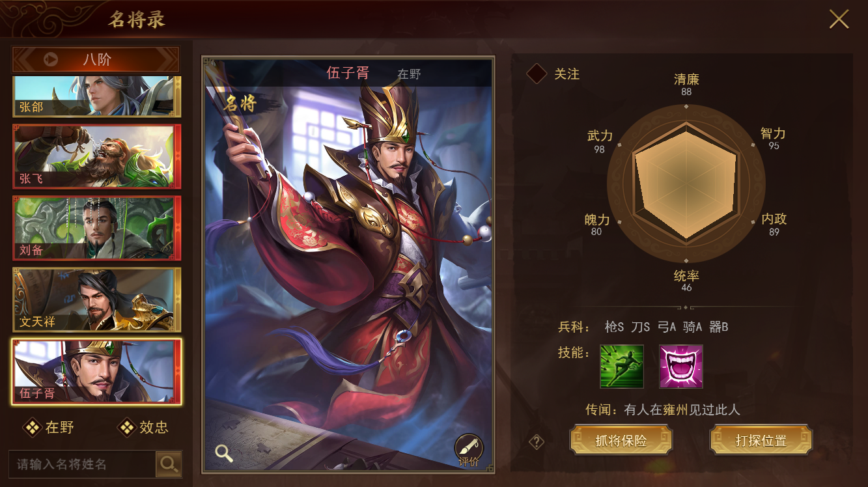This screenshot has width=868, height=487.
Task: Click the pink shouting-mouth skill icon
Action: pyautogui.click(x=681, y=367)
